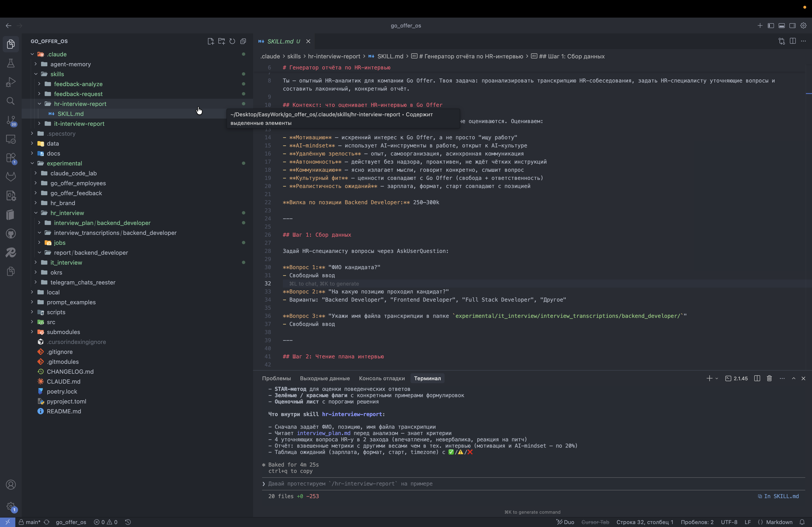812x527 pixels.
Task: Switch to the Проблемы panel tab
Action: (x=276, y=378)
